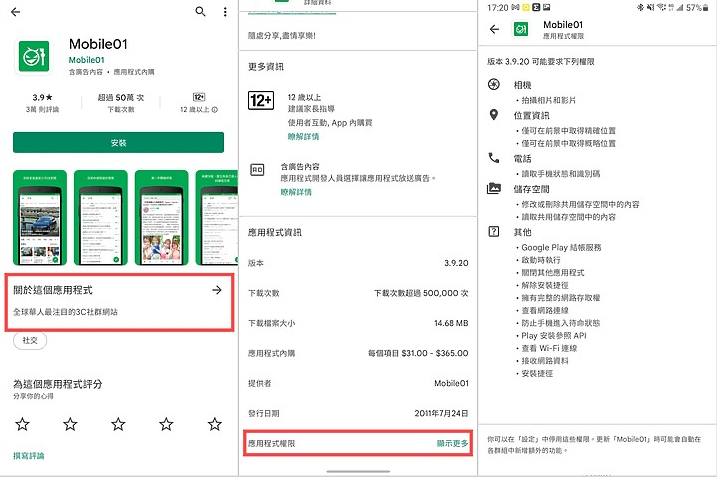Rate the app three stars
The height and width of the screenshot is (477, 717).
point(118,424)
